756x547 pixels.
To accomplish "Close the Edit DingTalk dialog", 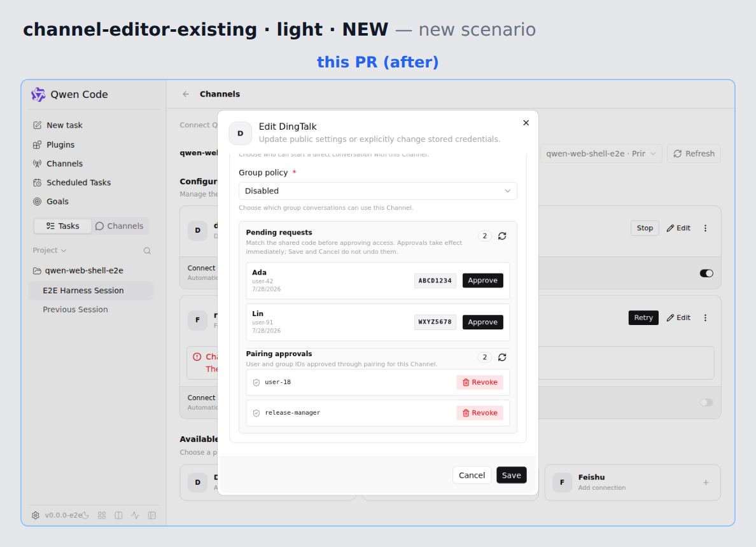I will [x=526, y=123].
